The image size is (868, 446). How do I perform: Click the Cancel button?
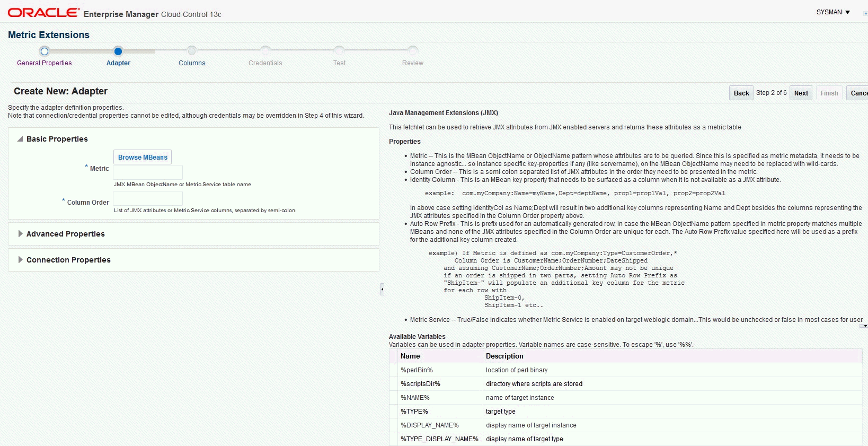858,93
